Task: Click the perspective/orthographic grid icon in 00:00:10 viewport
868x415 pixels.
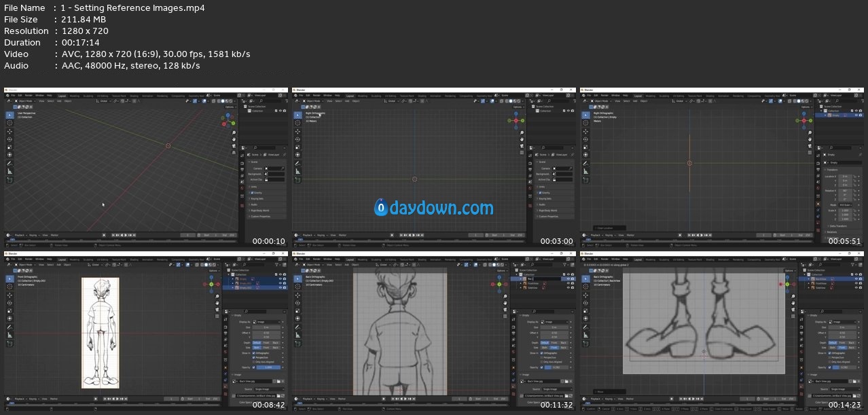Action: point(234,152)
